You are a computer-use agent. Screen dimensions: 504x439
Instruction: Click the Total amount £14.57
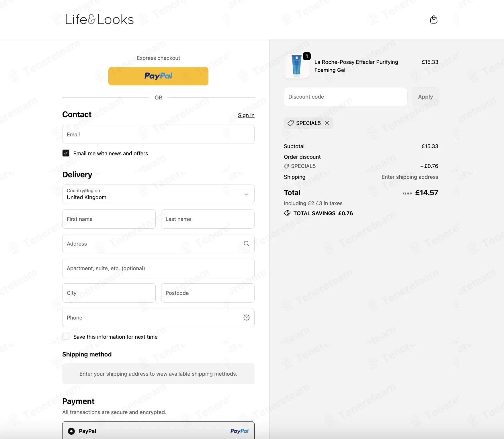coord(427,193)
